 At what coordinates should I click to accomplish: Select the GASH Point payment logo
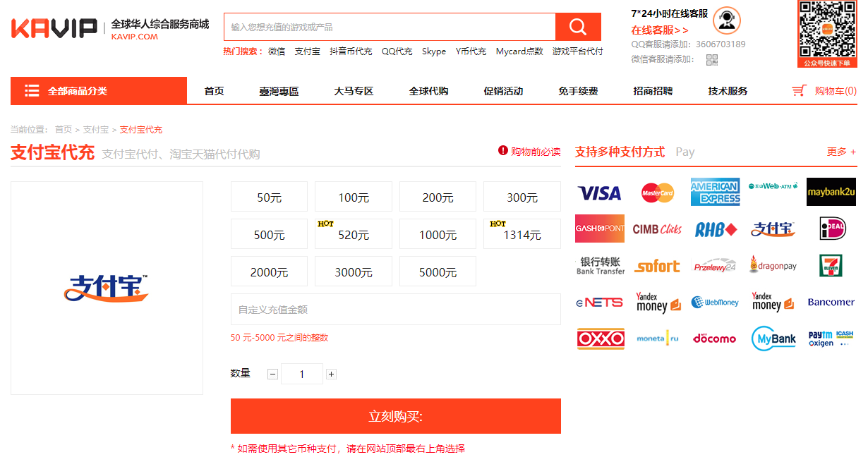click(x=600, y=228)
